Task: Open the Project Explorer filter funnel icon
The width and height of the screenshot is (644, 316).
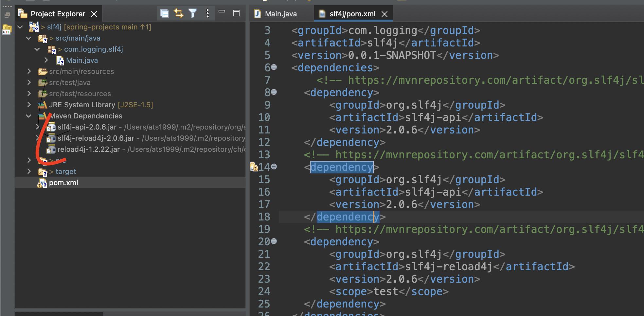Action: click(193, 13)
